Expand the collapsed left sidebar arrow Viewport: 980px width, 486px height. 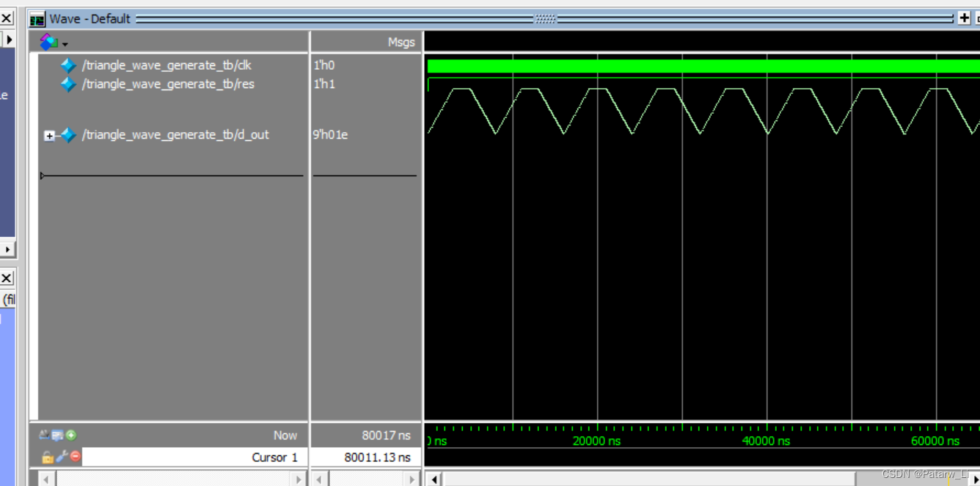[x=10, y=39]
